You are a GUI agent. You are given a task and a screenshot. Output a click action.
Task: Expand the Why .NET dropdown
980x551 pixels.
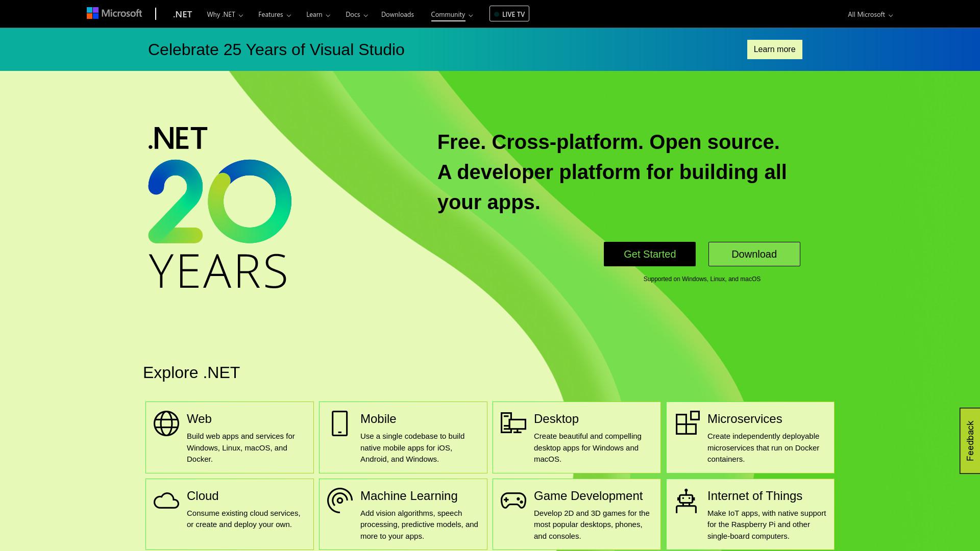225,14
